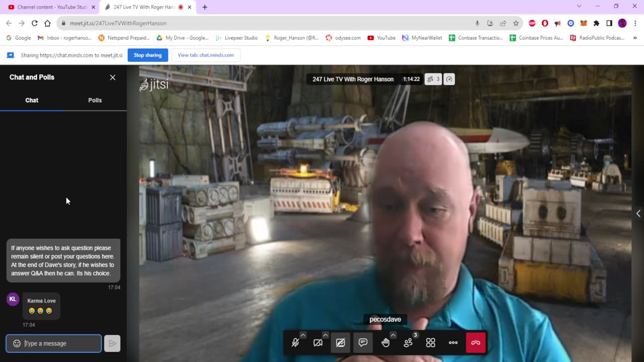This screenshot has width=644, height=362.
Task: Open My Drive Google bookmark
Action: point(182,38)
